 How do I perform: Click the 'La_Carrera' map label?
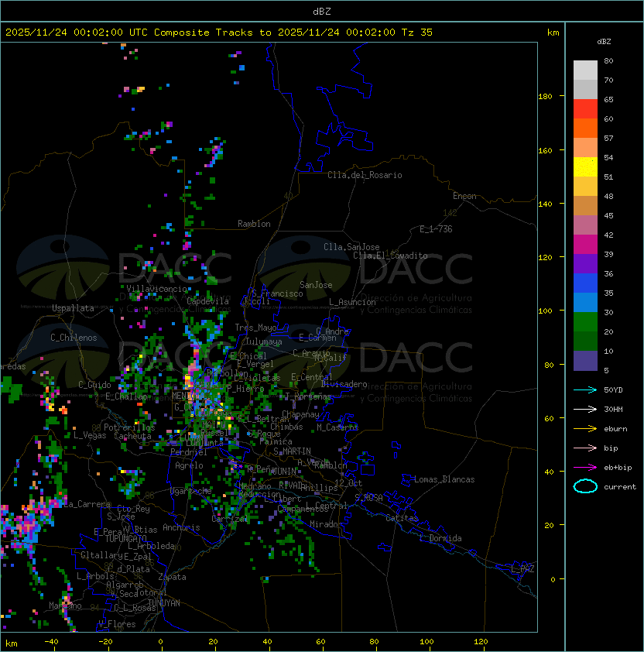pyautogui.click(x=87, y=504)
